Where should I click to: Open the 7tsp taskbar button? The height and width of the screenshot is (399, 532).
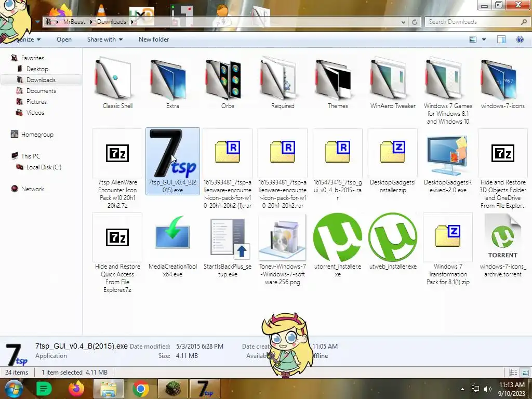click(205, 389)
